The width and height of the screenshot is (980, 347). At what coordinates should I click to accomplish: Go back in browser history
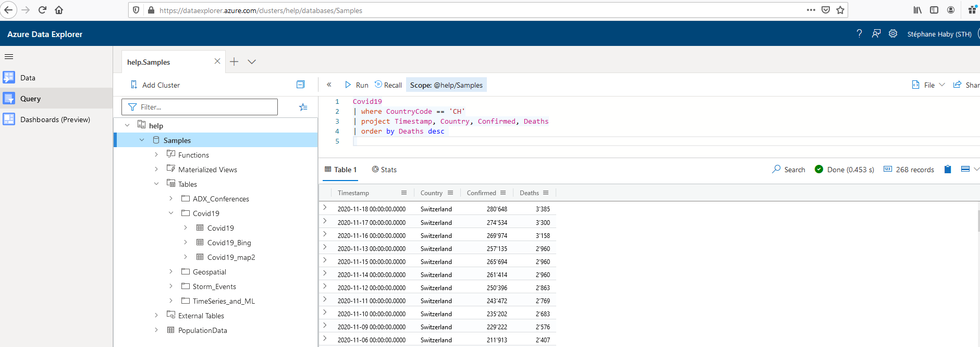[8, 10]
